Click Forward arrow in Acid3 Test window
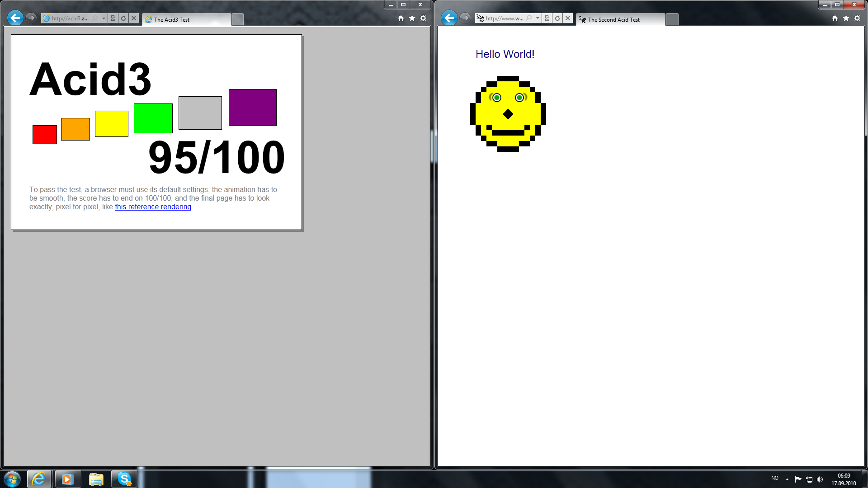Screen dimensions: 868x488 coord(31,18)
